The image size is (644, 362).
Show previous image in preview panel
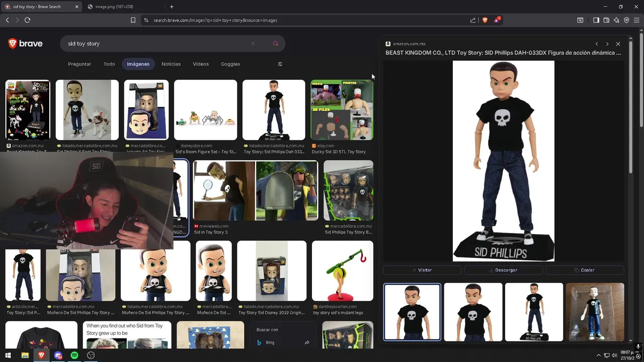click(x=597, y=44)
